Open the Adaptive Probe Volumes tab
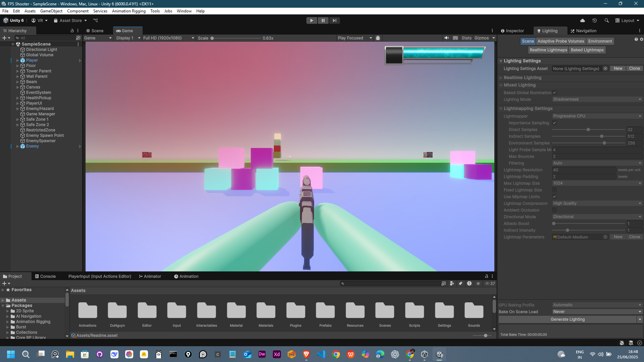Viewport: 644px width, 362px height. pos(560,41)
